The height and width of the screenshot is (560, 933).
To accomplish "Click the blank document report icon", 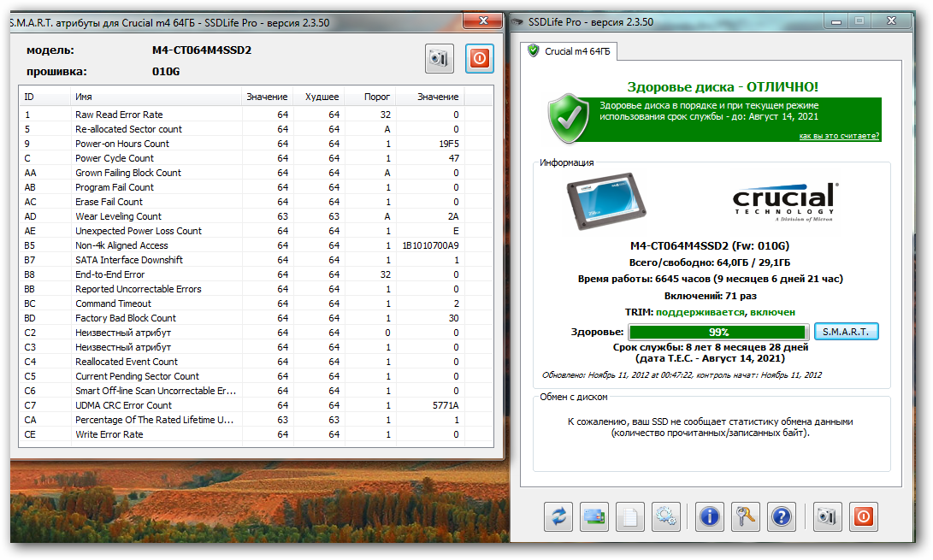I will [x=628, y=516].
